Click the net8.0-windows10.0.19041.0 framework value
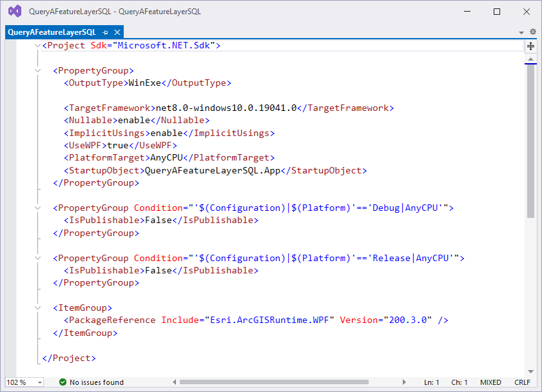Screen dimensions: 542x392 pos(226,108)
